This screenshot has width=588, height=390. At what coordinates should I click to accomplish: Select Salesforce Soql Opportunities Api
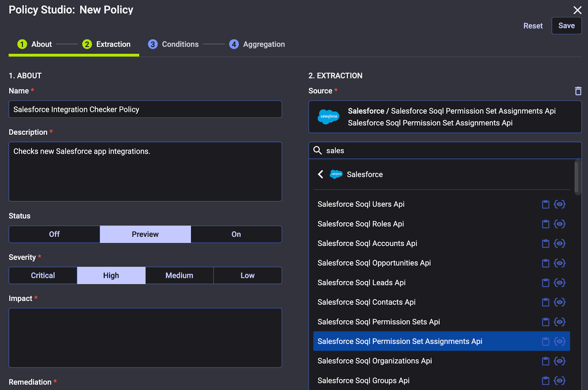click(x=441, y=263)
